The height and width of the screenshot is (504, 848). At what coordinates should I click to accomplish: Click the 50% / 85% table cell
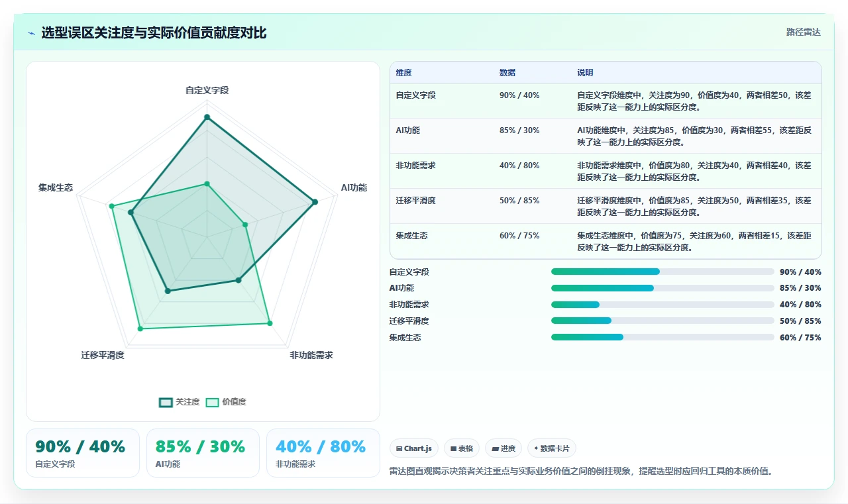tap(519, 201)
